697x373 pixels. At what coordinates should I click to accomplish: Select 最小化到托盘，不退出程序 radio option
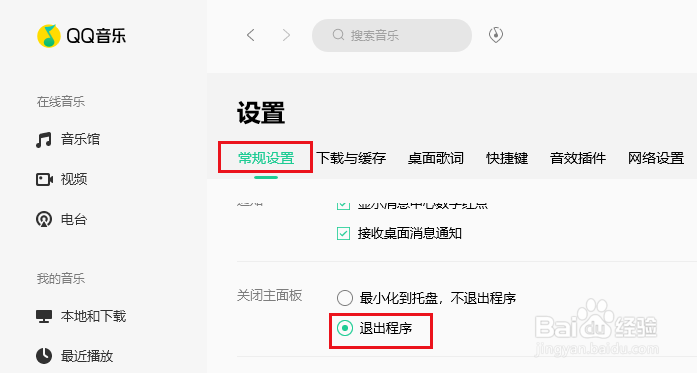344,298
